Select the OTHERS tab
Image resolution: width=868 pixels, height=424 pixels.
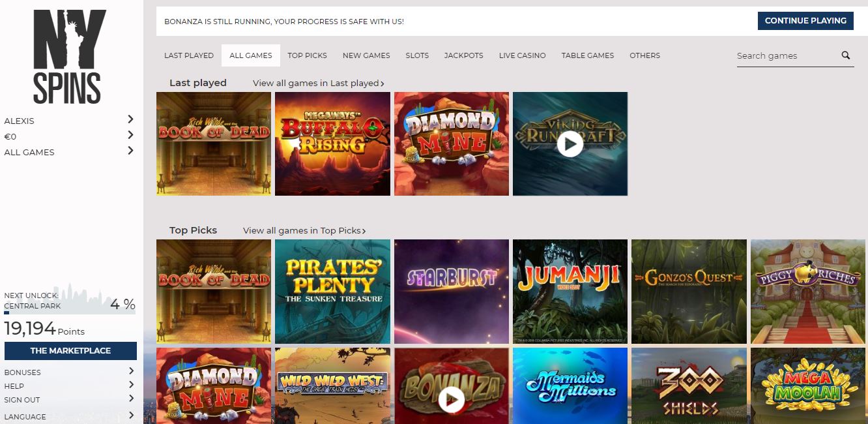645,55
